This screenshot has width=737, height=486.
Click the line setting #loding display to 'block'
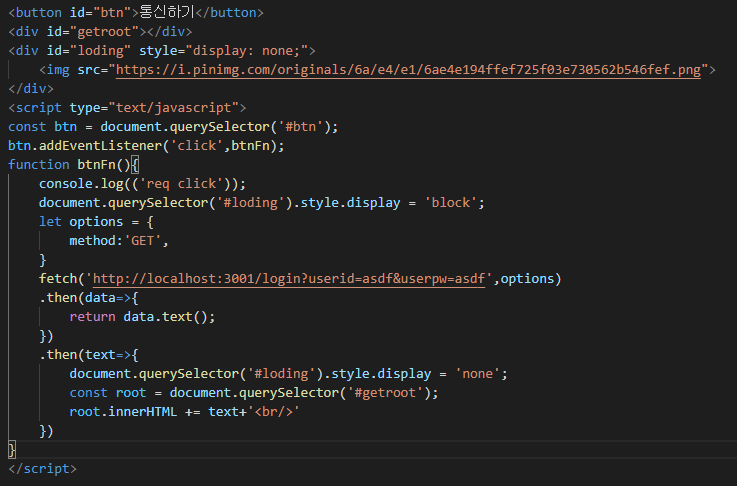262,203
